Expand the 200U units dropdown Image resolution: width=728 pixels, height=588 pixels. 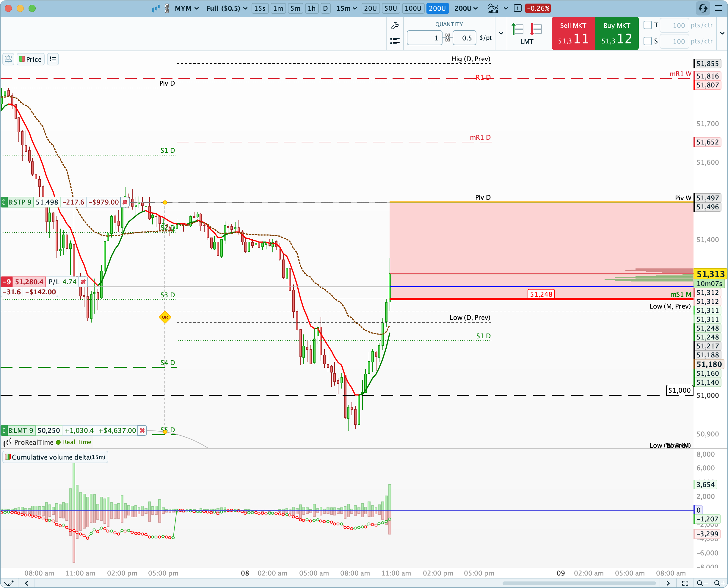pyautogui.click(x=466, y=8)
